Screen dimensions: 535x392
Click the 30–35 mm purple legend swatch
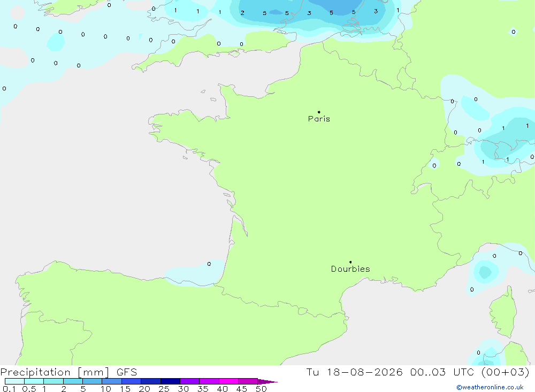tap(190, 381)
